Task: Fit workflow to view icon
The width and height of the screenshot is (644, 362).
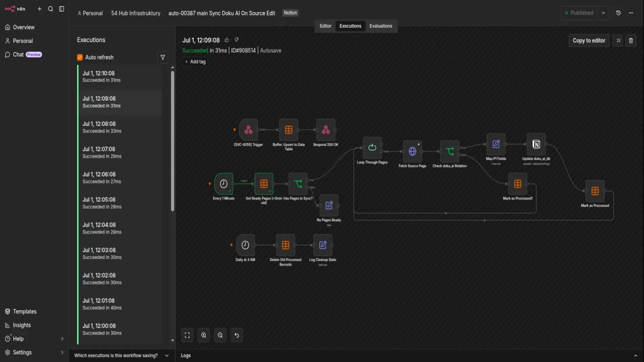Action: click(187, 335)
